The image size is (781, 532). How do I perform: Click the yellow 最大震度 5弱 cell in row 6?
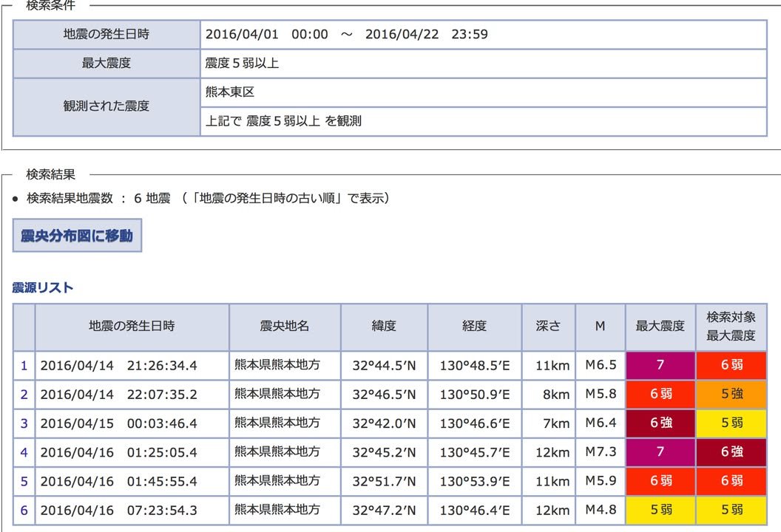[660, 510]
